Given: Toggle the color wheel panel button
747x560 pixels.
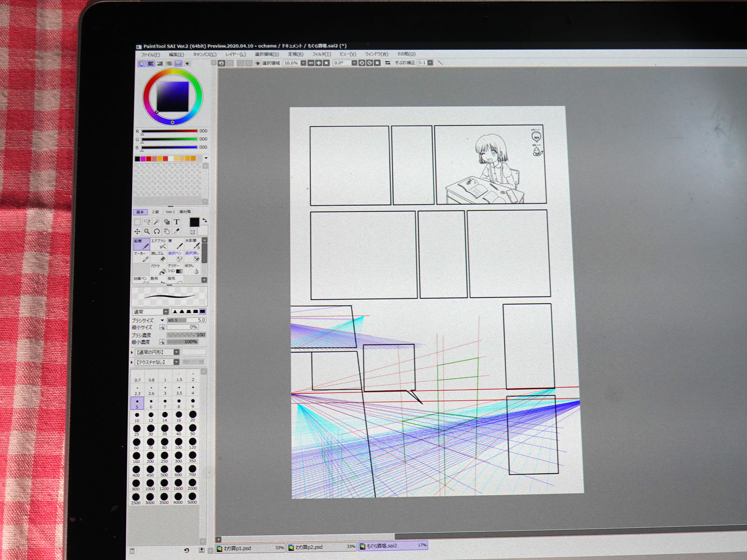Looking at the screenshot, I should pos(141,63).
